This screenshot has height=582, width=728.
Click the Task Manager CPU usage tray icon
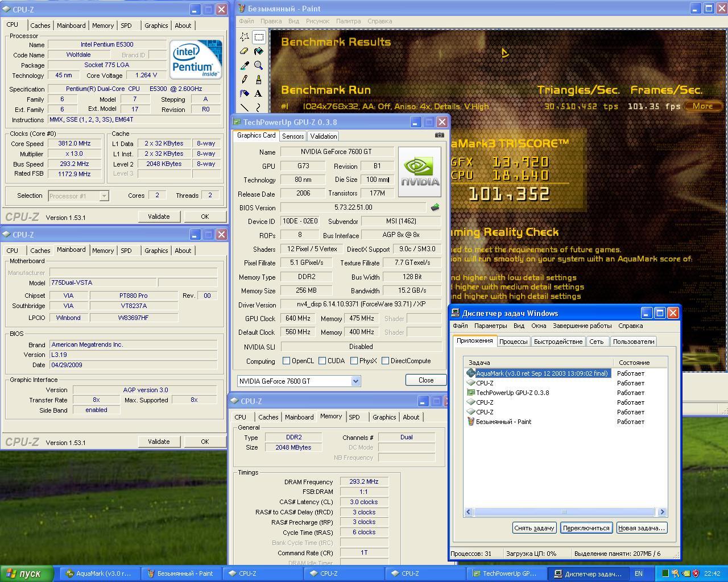pyautogui.click(x=664, y=573)
